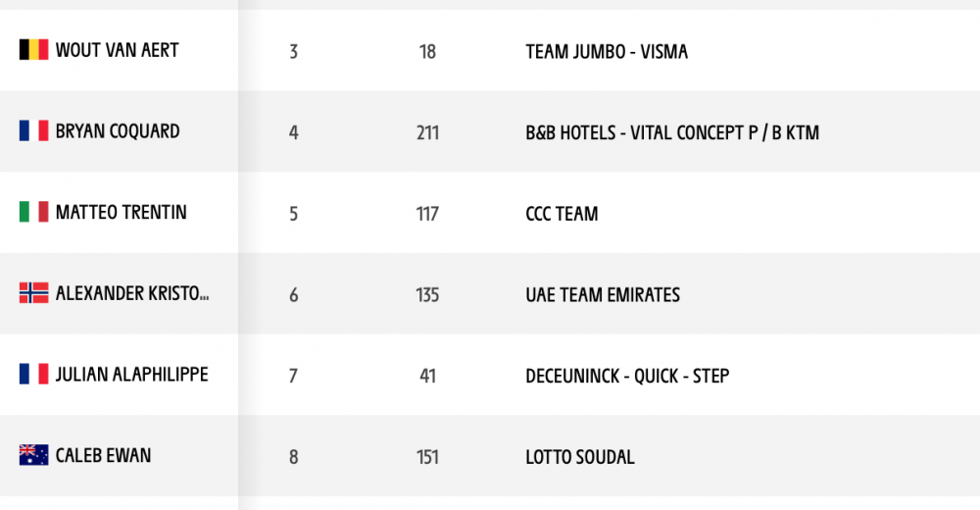Click rank 8 in Caleb Ewan row
This screenshot has width=980, height=510.
pos(294,457)
